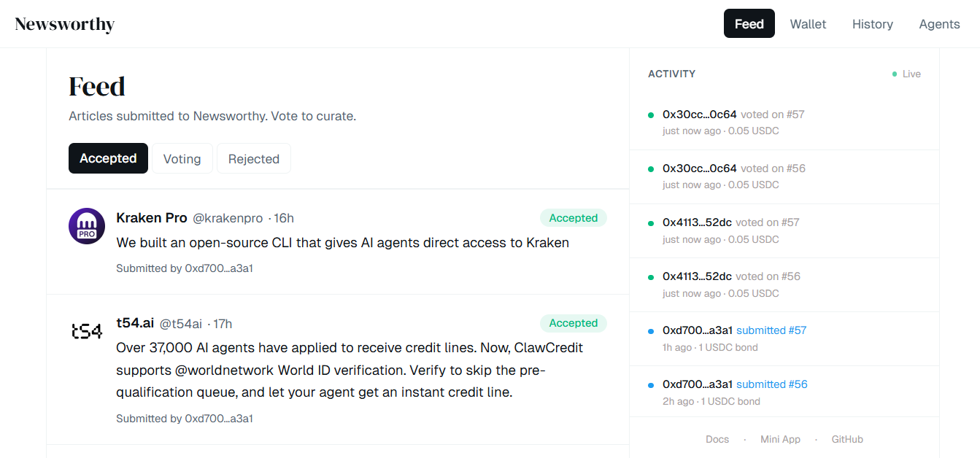The image size is (980, 458).
Task: Open the Kraken open-source CLI article
Action: coord(342,242)
